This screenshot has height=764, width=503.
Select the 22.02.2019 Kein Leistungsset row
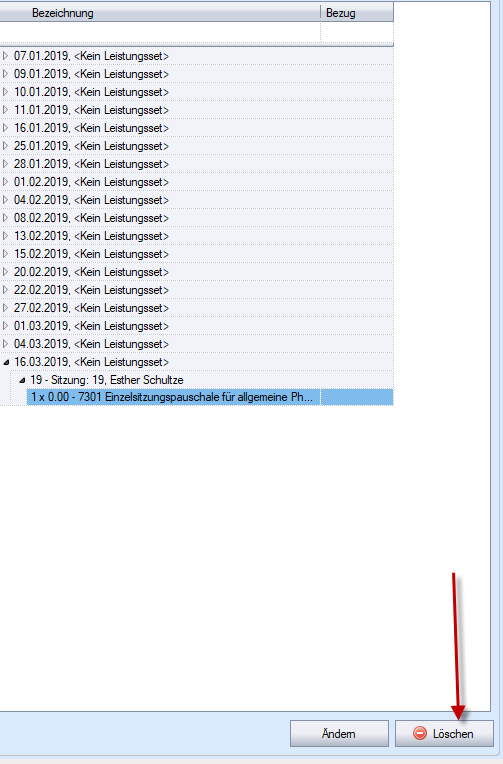coord(196,290)
